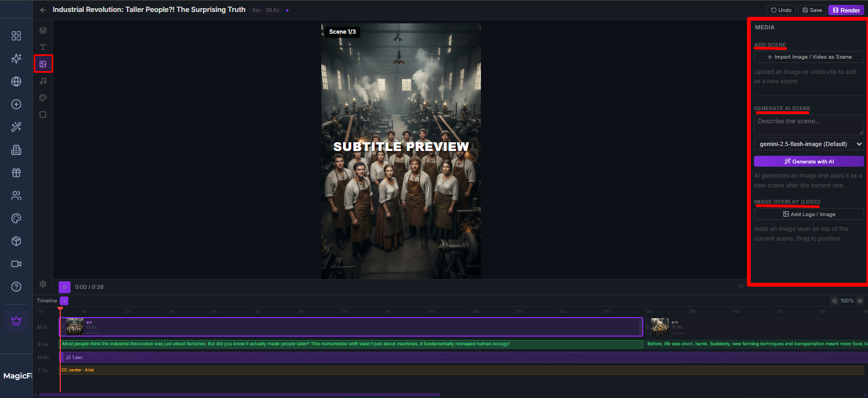Select the square shape tool in toolbar
This screenshot has width=868, height=398.
(43, 115)
